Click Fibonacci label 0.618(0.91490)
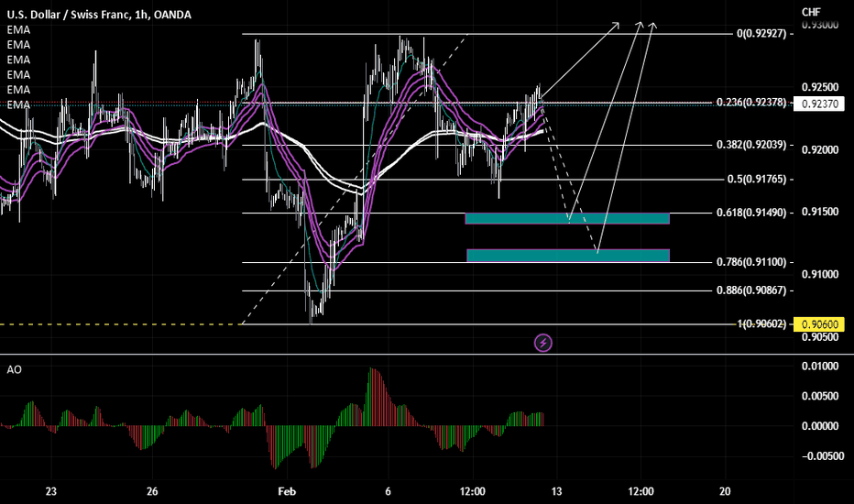The width and height of the screenshot is (854, 504). (x=751, y=213)
